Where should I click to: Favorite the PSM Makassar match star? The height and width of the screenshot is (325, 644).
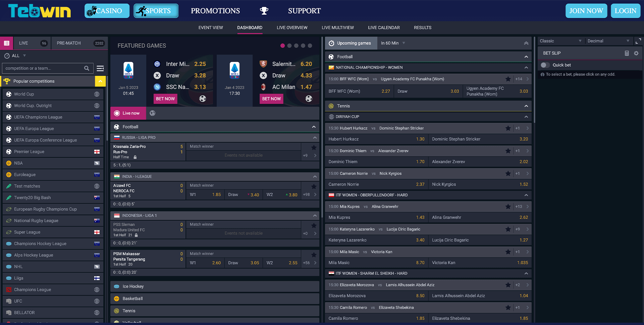point(314,255)
